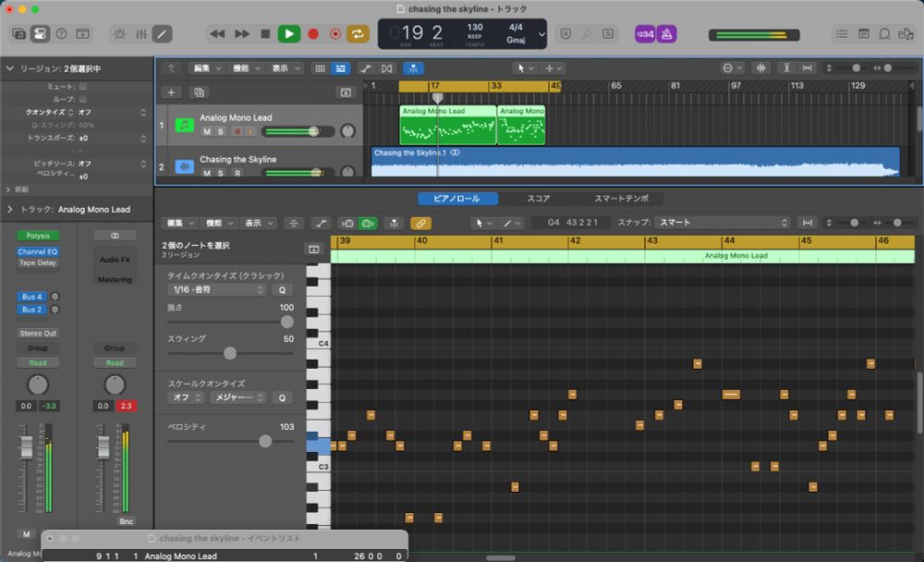The image size is (924, 562).
Task: Open the Note Pad icon
Action: click(863, 34)
